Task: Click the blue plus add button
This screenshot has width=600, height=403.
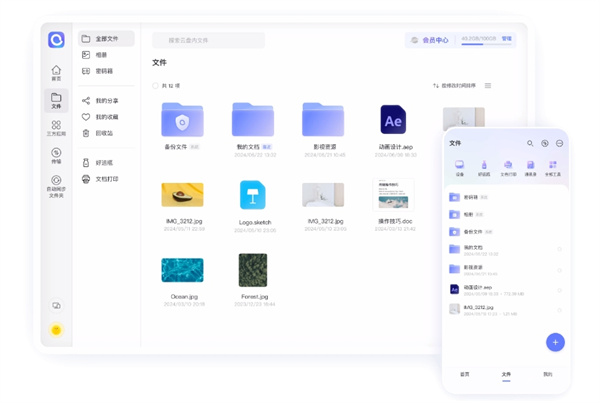Action: click(x=555, y=343)
